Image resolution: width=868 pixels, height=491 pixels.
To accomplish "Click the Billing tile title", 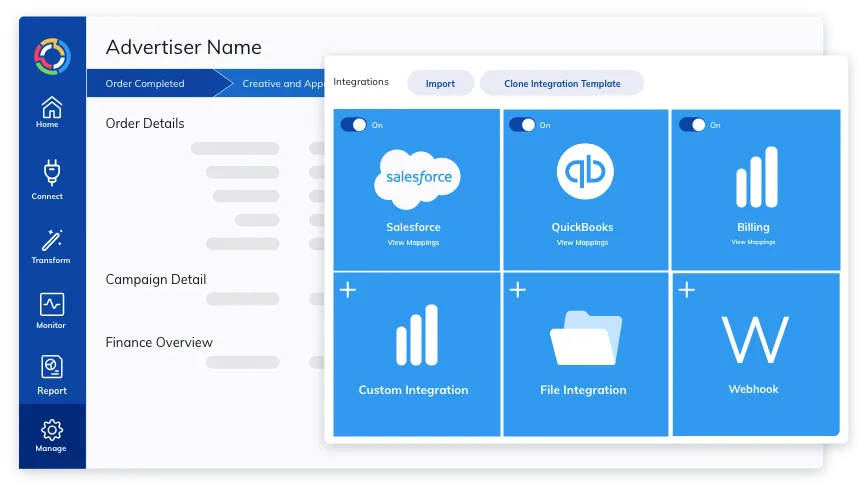I will (x=753, y=227).
